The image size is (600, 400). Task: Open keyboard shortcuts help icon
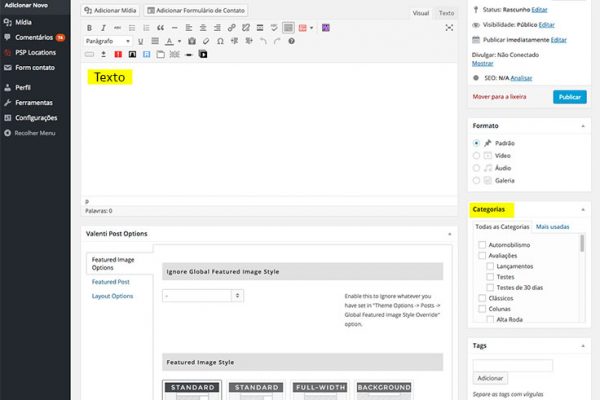[x=293, y=42]
